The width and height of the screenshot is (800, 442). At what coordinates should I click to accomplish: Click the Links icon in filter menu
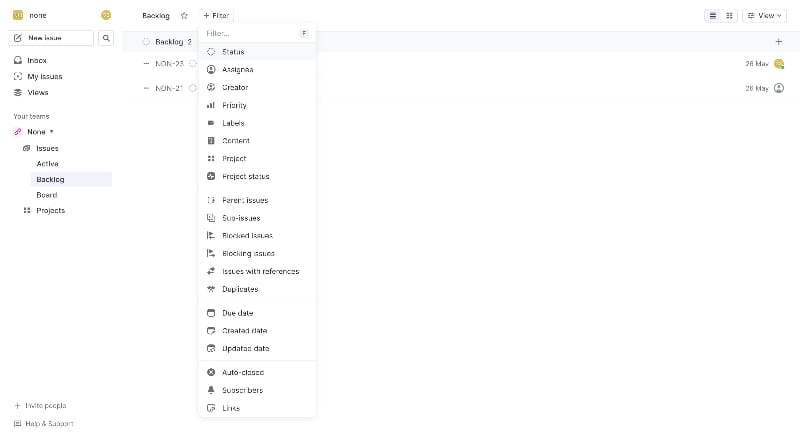(211, 408)
